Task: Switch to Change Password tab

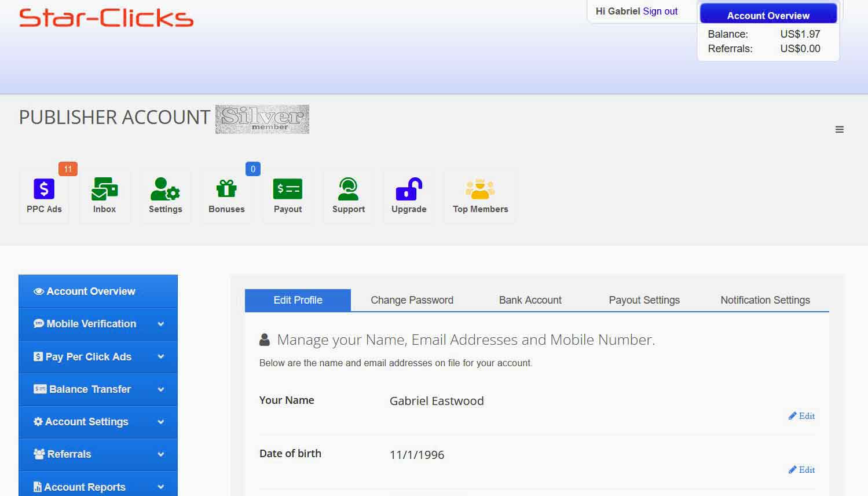Action: click(x=412, y=300)
